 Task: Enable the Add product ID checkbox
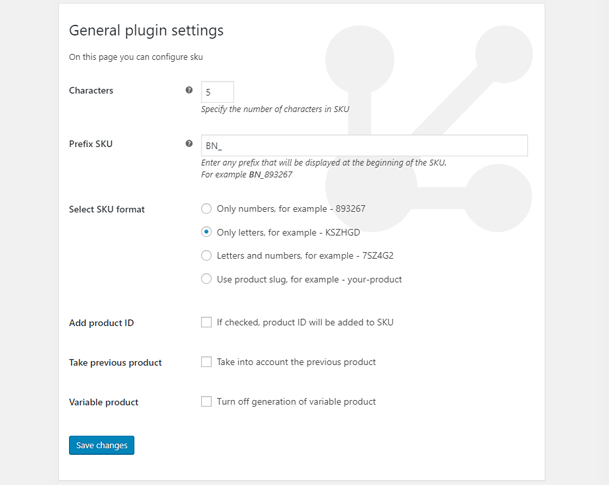pyautogui.click(x=206, y=322)
